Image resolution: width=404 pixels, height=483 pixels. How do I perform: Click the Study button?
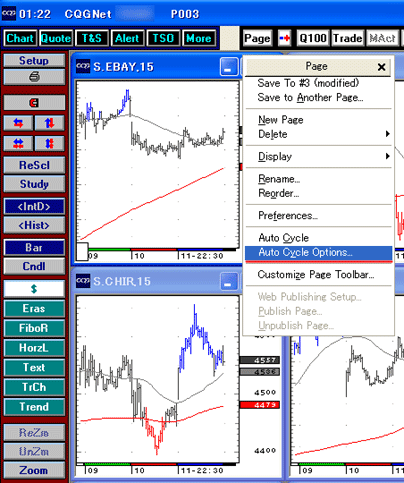[x=34, y=184]
